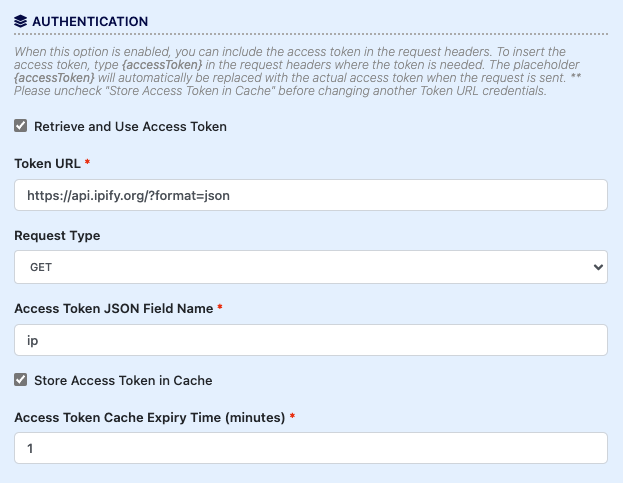The image size is (623, 483).
Task: Click the Request Type label text
Action: pos(57,236)
